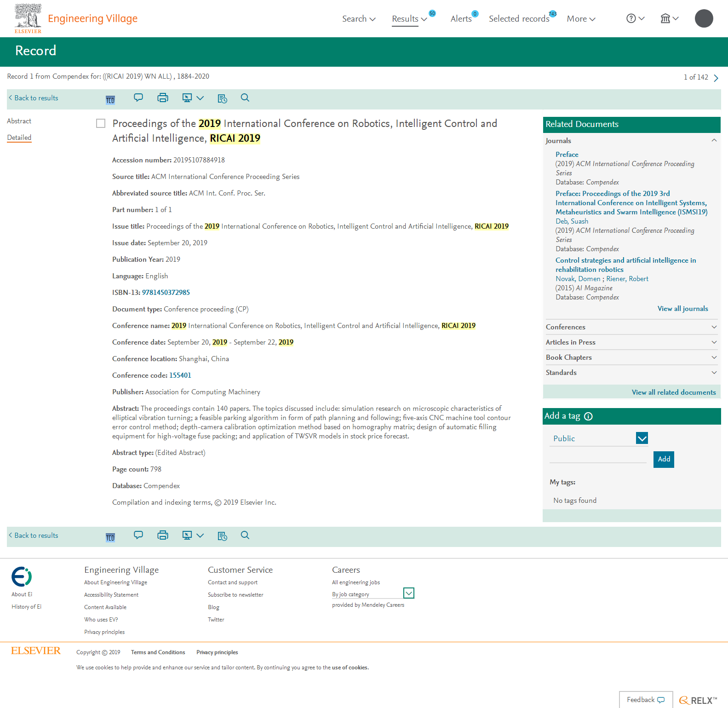
Task: Open the Results dropdown menu
Action: coord(409,19)
